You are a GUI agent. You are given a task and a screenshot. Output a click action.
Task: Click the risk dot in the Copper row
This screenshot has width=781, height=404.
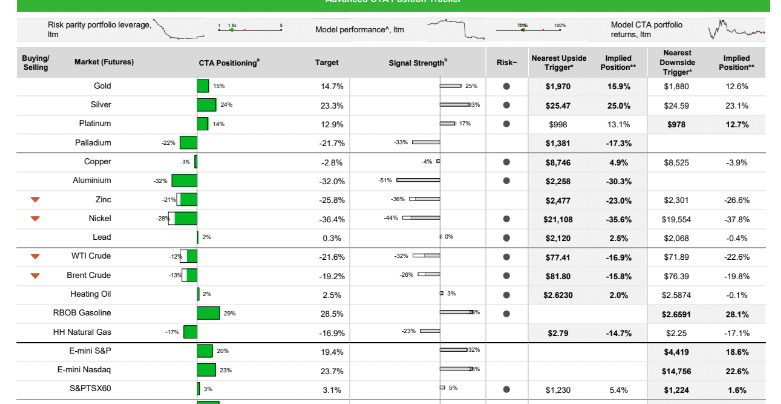pos(507,162)
